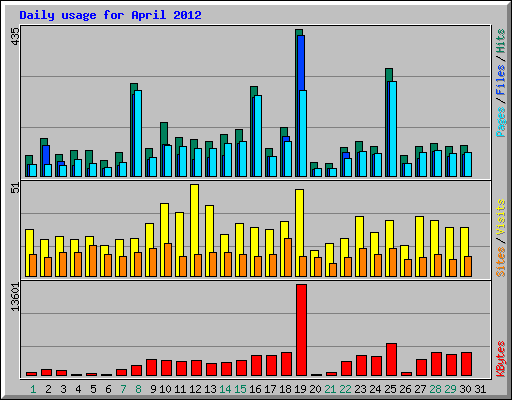Select the red KBytes bar for day 18
This screenshot has height=400, width=512.
tap(286, 364)
